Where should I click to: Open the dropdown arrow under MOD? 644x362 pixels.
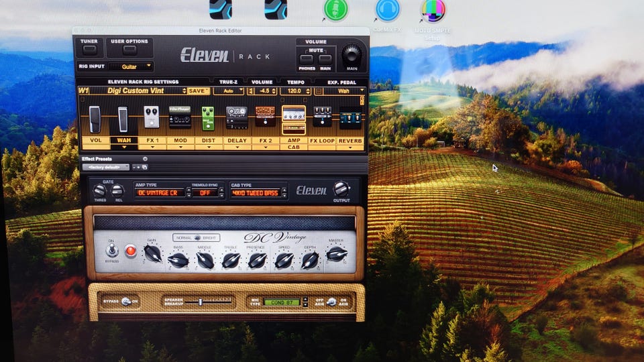(x=180, y=147)
